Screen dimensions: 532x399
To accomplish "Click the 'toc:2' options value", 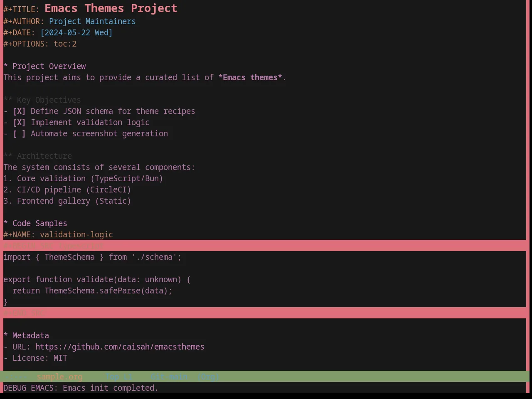I will (x=65, y=44).
